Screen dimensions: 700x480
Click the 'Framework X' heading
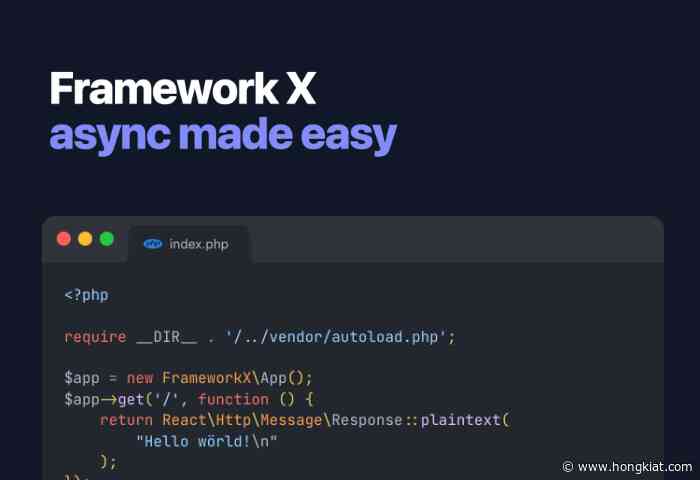coord(183,88)
